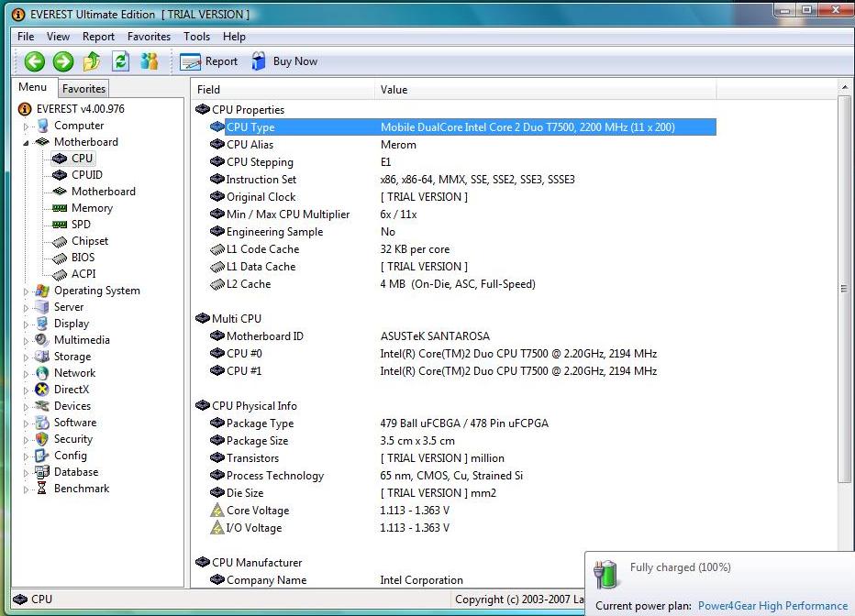Image resolution: width=855 pixels, height=616 pixels.
Task: Click the Buy Now toolbar button
Action: click(284, 61)
